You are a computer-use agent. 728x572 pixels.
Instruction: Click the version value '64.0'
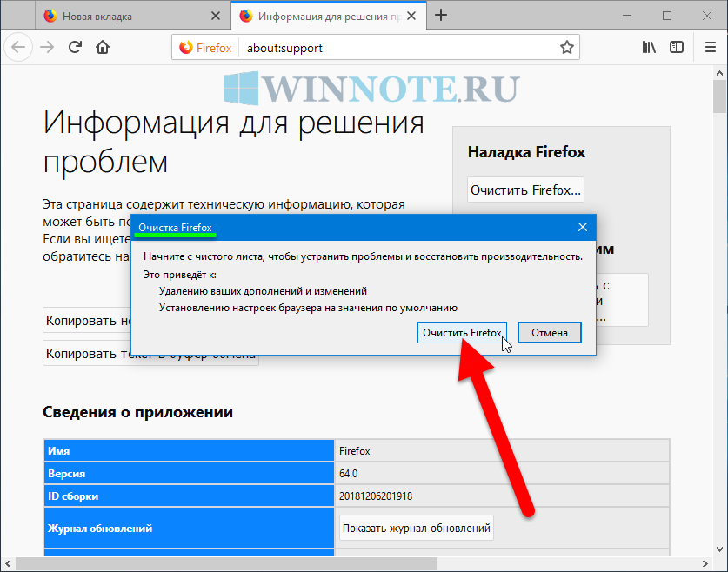pyautogui.click(x=348, y=474)
